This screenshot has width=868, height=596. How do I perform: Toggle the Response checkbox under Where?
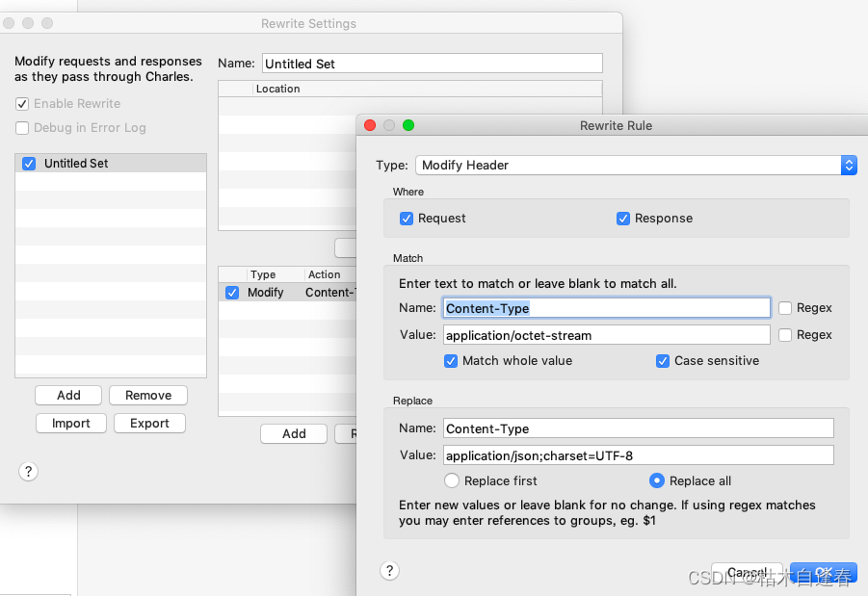tap(622, 219)
